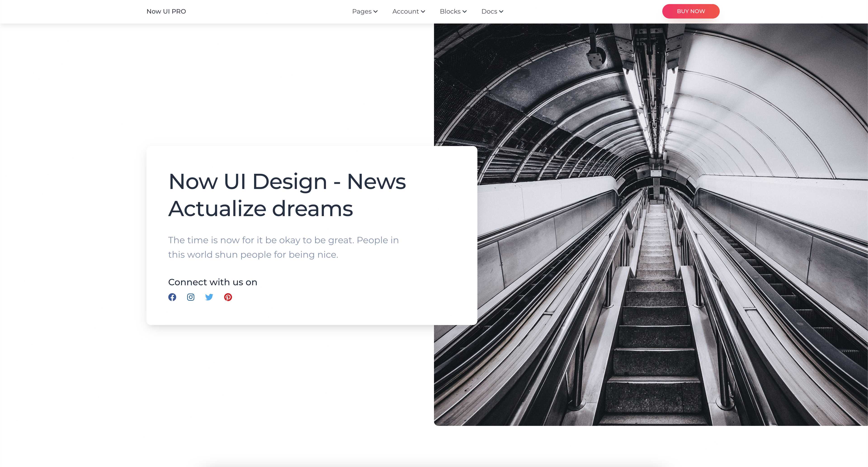Click 'this world shun people' text line

coord(253,255)
